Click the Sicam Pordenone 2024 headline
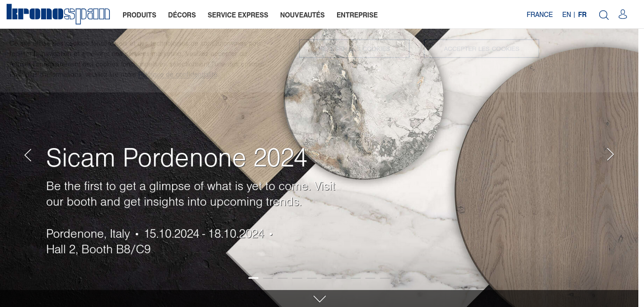 tap(177, 158)
